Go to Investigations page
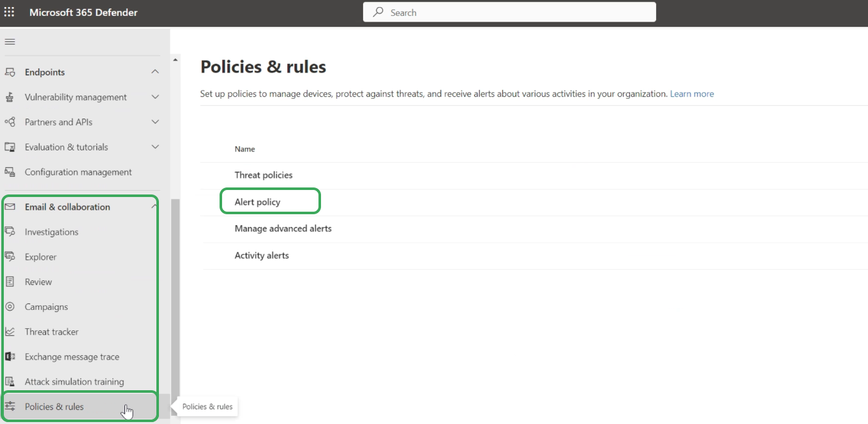 (52, 231)
